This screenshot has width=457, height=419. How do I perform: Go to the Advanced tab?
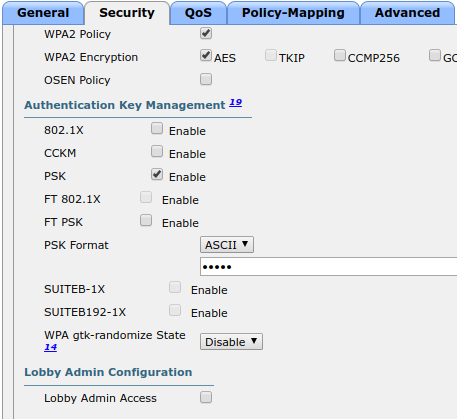(407, 13)
